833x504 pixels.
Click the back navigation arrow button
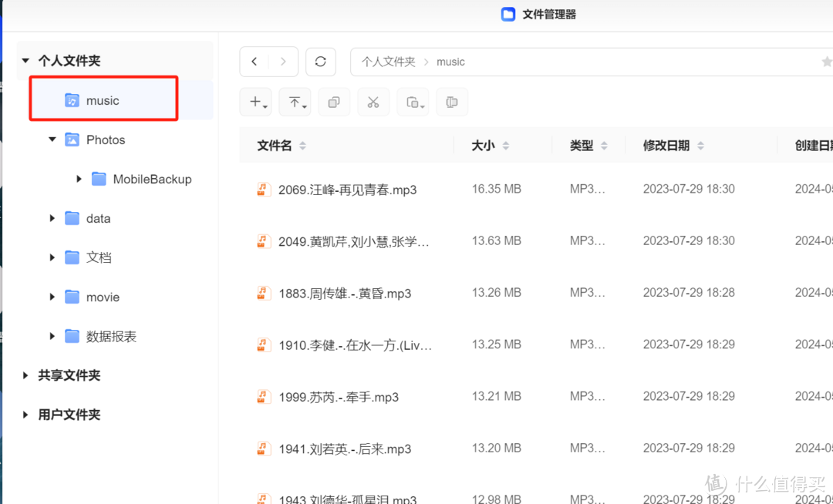(255, 62)
